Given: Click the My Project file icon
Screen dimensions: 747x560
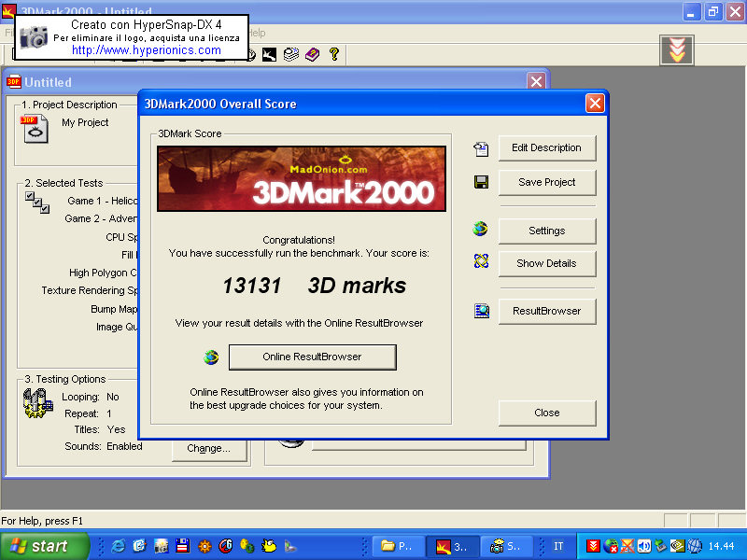Looking at the screenshot, I should click(35, 129).
